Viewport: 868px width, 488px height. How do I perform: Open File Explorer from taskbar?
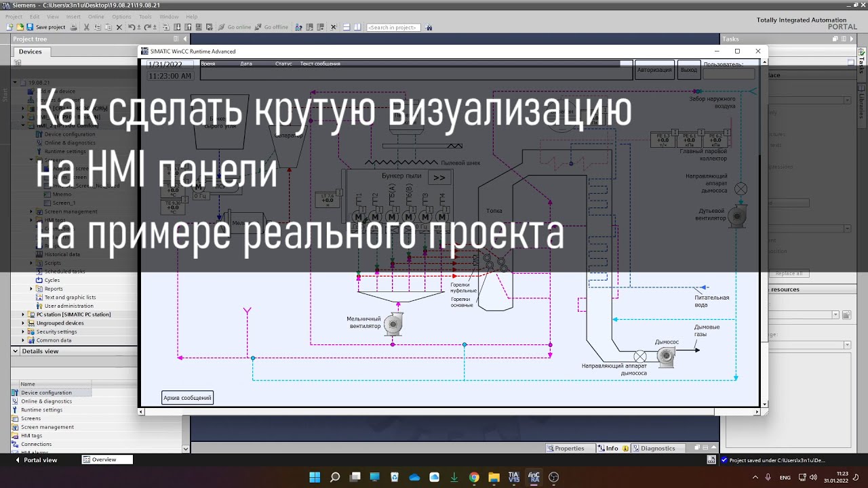pyautogui.click(x=494, y=477)
